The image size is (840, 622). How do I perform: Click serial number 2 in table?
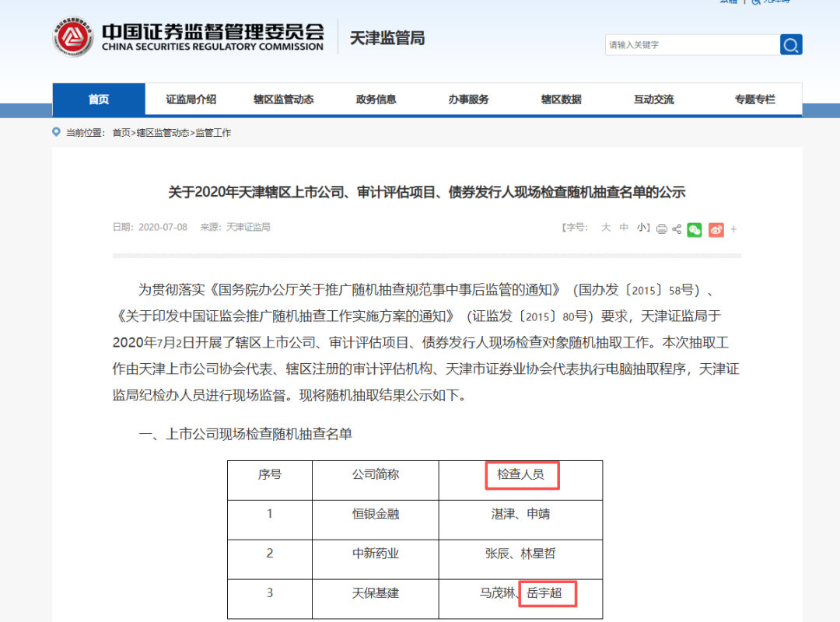click(x=270, y=554)
